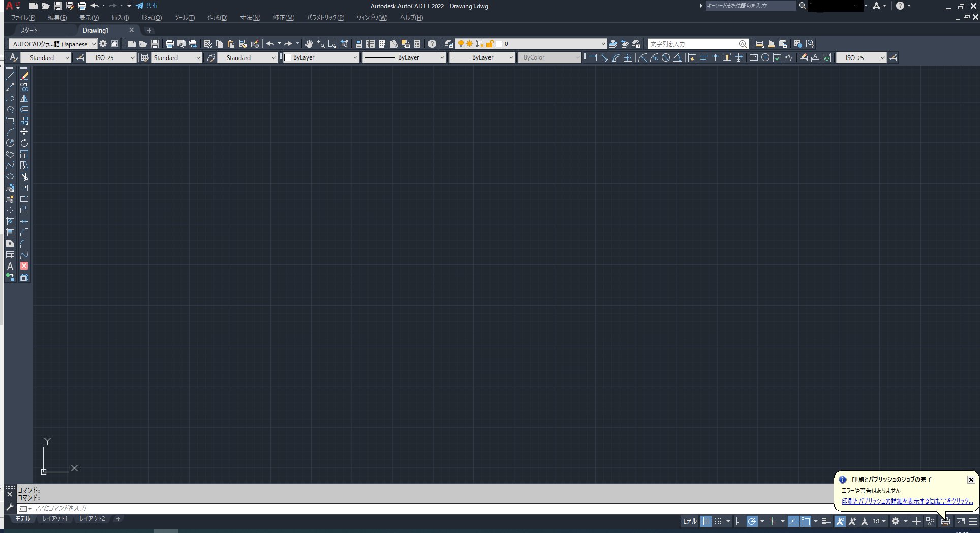
Task: Select the Trim tool
Action: coord(24,176)
